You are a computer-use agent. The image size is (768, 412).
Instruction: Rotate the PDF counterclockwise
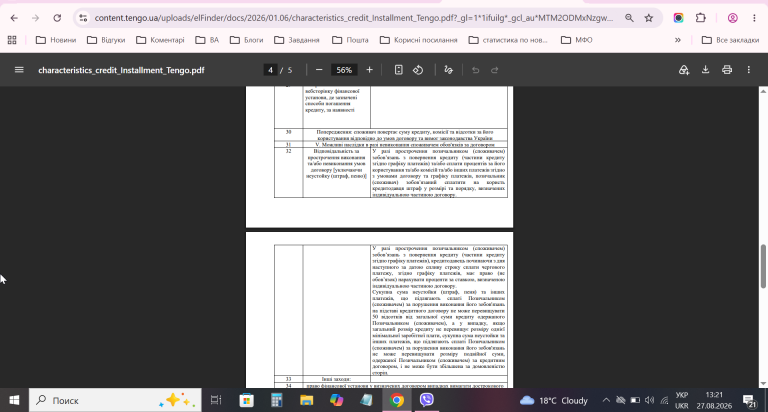coord(418,70)
